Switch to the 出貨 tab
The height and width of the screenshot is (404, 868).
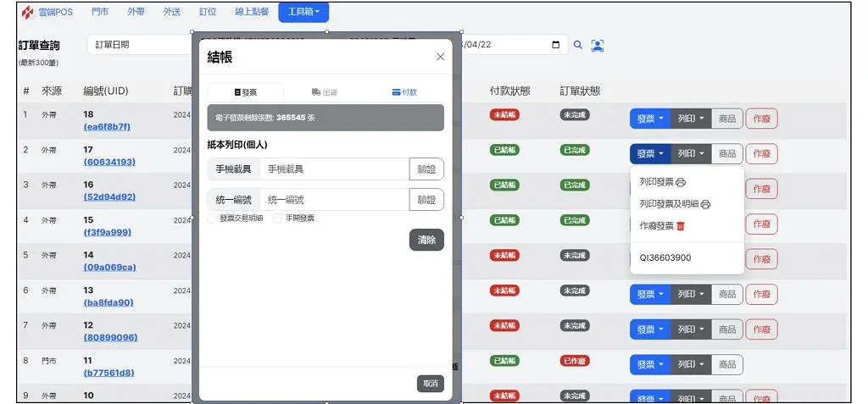[325, 92]
